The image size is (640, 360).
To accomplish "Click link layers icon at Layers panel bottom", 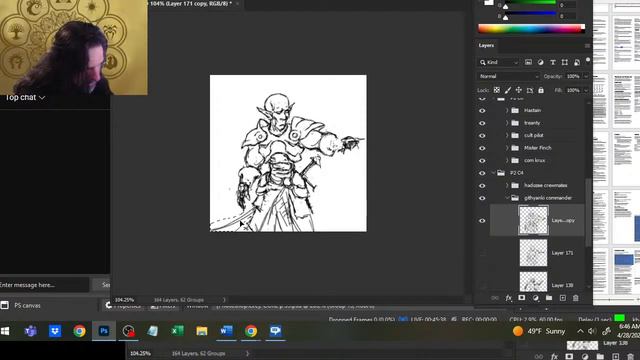I will (495, 298).
